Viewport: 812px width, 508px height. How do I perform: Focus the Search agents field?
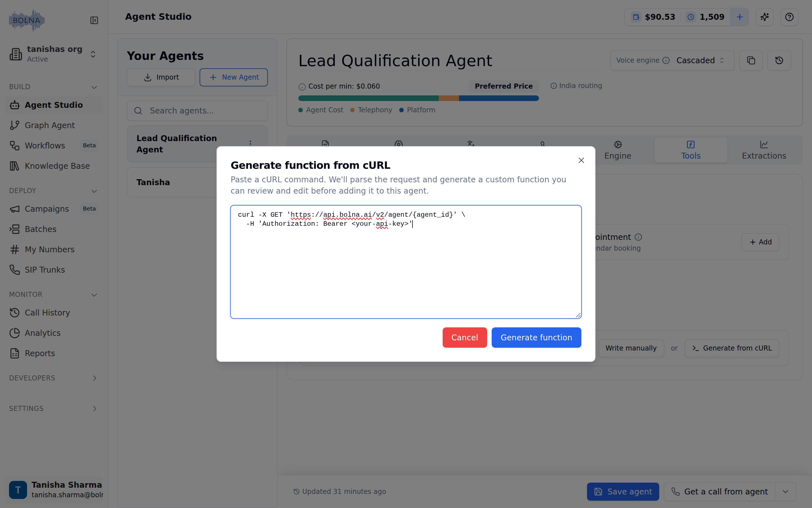(x=197, y=111)
